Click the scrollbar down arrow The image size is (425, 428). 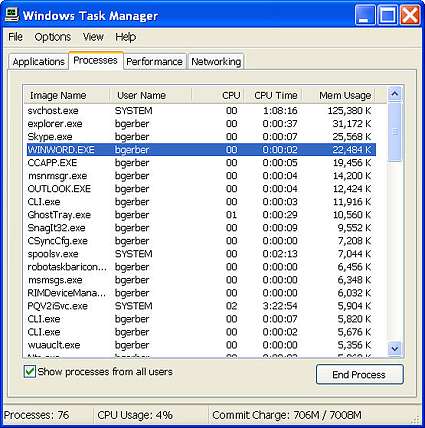click(x=395, y=349)
